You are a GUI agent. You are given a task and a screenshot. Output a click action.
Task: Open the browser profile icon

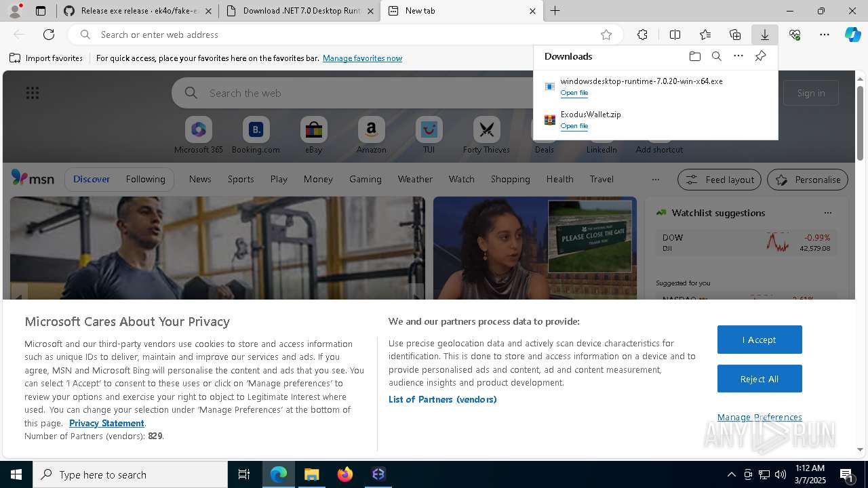(x=14, y=11)
